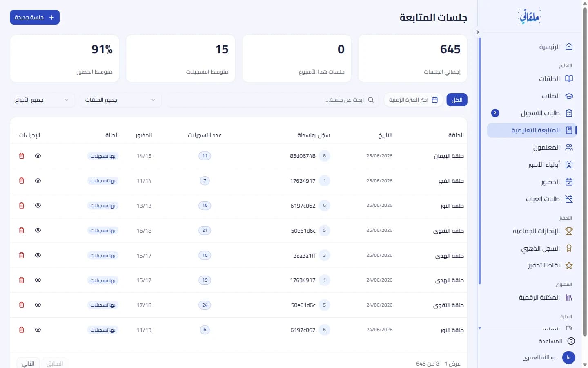This screenshot has height=368, width=588.
Task: View حلقة التقوى session with 17/18 attendance
Action: tap(38, 305)
